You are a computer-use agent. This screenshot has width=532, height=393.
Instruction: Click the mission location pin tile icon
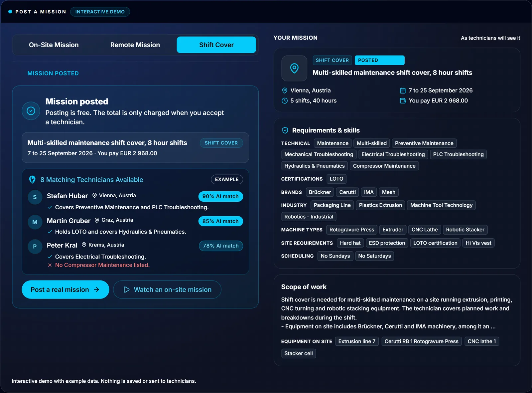click(x=294, y=68)
